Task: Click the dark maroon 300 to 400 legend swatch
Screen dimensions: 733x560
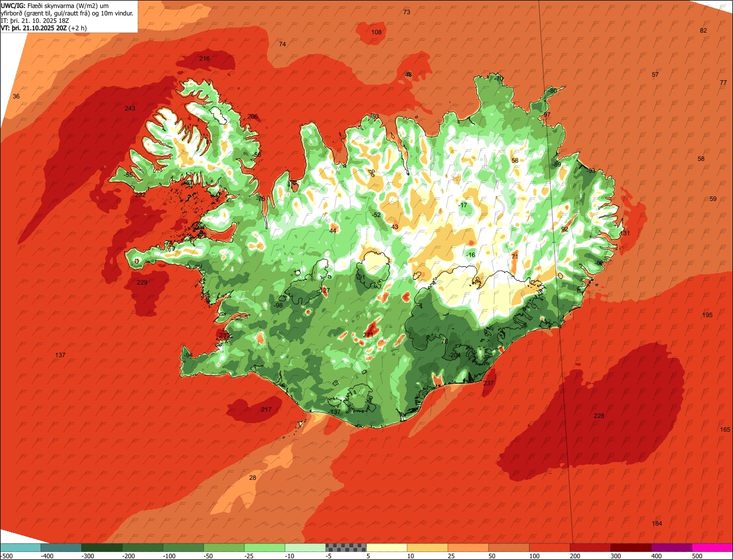Action: click(631, 547)
